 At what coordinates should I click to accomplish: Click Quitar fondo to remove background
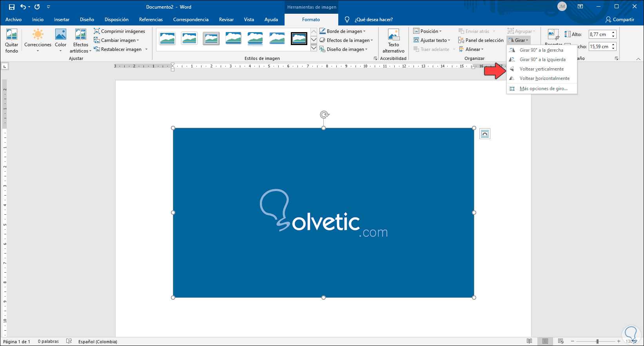(12, 41)
